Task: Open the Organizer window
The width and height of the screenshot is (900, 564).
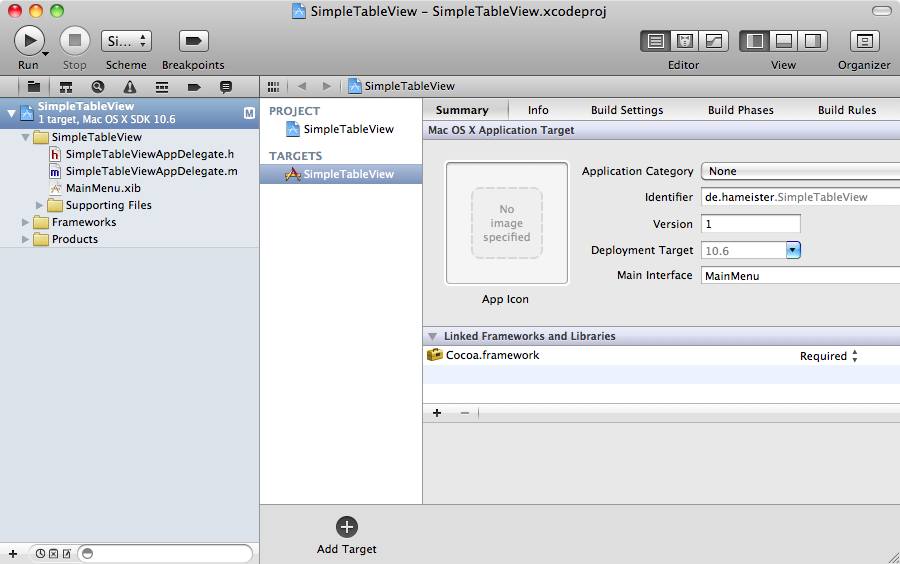Action: [863, 41]
